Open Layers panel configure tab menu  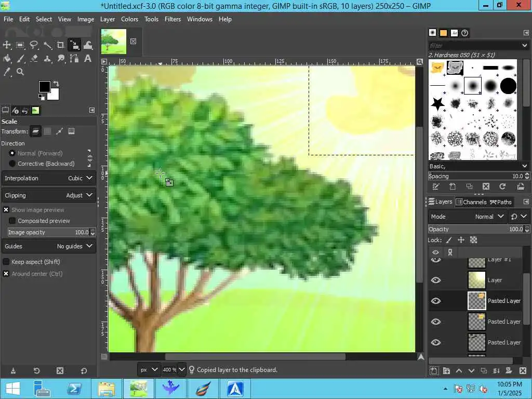(526, 202)
